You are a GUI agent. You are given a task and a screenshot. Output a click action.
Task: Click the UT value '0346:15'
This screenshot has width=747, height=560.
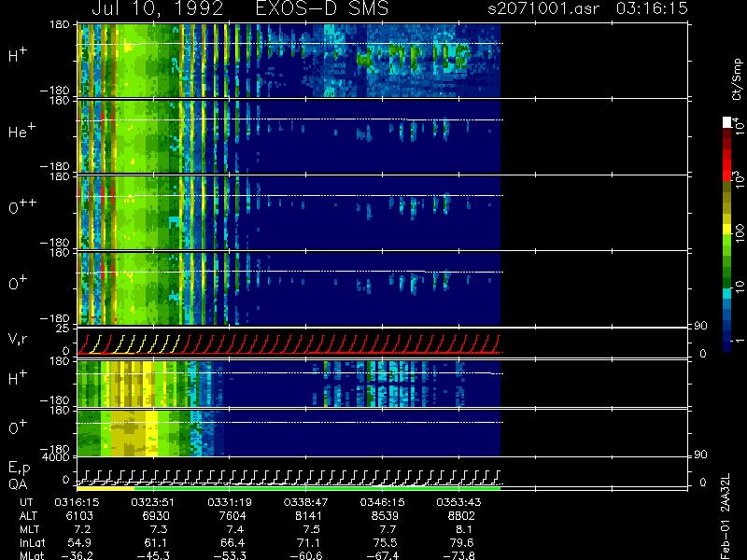[382, 502]
